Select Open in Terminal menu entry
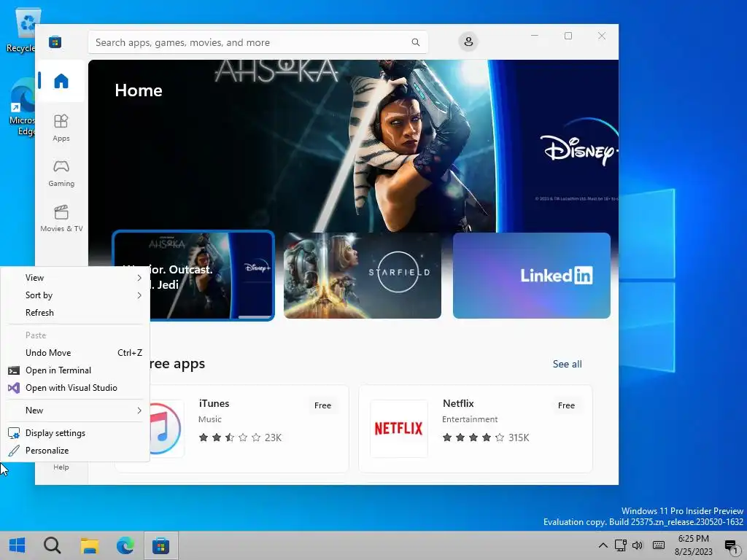 (x=75, y=370)
